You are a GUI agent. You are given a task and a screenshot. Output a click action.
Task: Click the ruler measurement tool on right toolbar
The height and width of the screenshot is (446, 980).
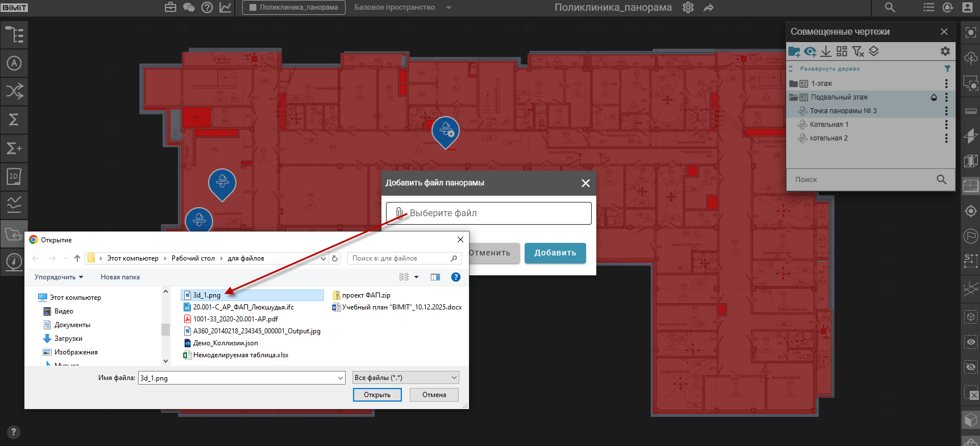(x=971, y=111)
